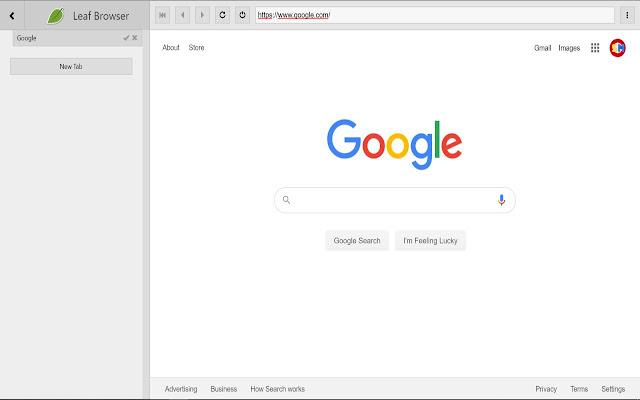Open Images link
The height and width of the screenshot is (400, 640).
click(x=569, y=48)
